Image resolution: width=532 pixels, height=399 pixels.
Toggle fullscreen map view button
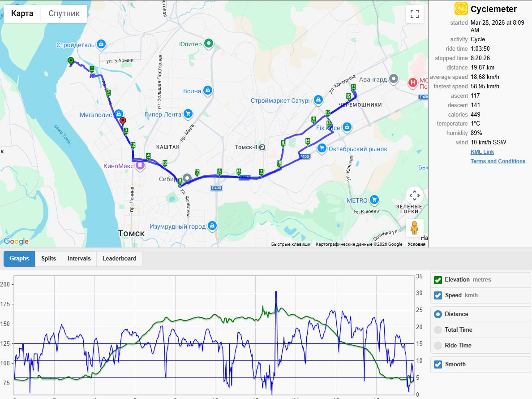point(414,14)
